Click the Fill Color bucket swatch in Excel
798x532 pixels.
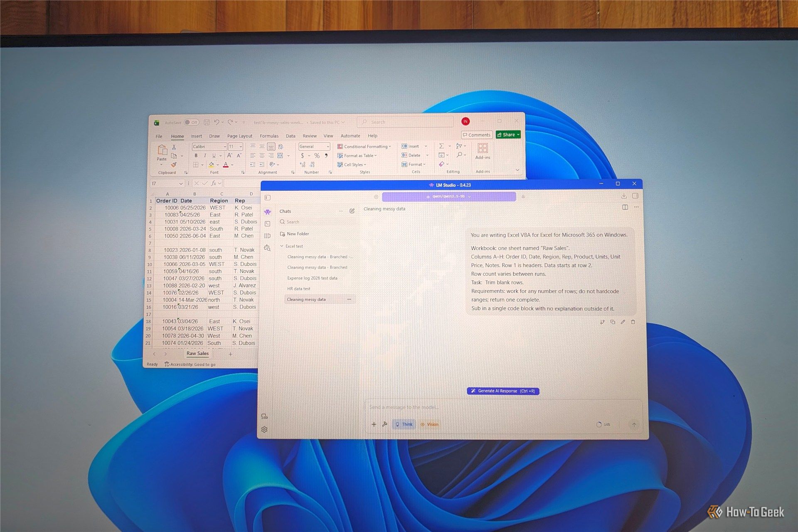coord(212,165)
